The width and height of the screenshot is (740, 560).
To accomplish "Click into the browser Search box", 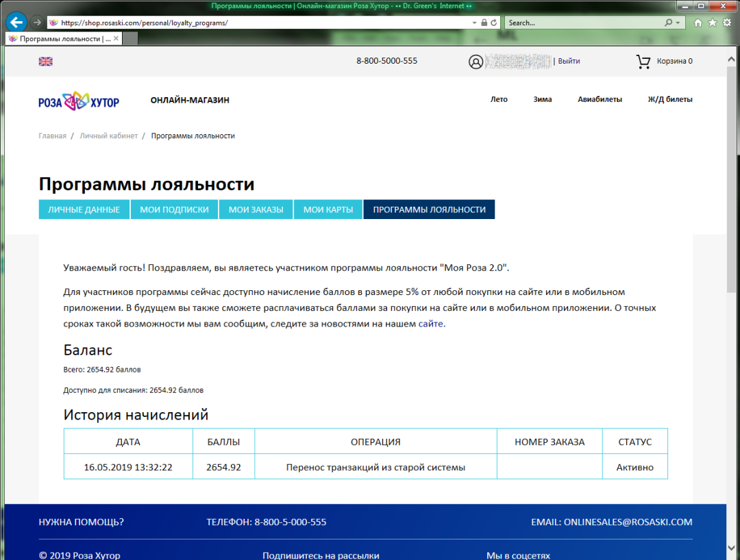I will (583, 23).
